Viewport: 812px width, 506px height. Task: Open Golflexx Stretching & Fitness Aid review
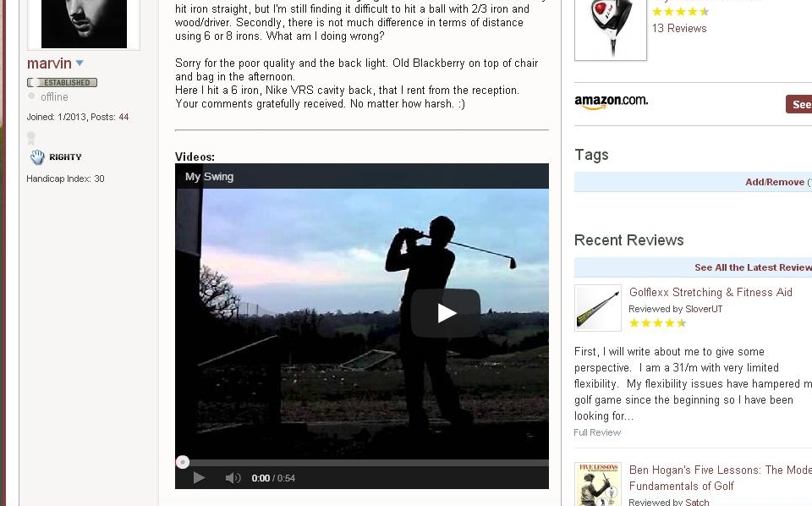click(710, 292)
